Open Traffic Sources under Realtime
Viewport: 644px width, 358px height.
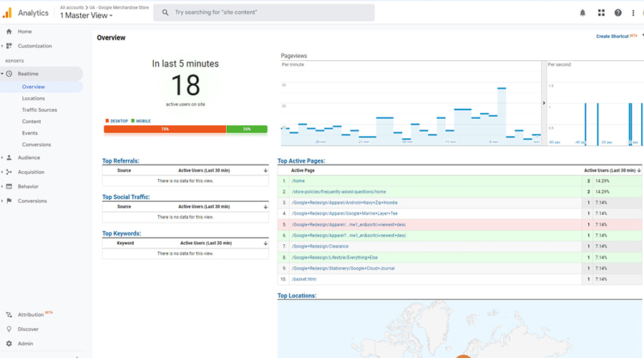39,110
